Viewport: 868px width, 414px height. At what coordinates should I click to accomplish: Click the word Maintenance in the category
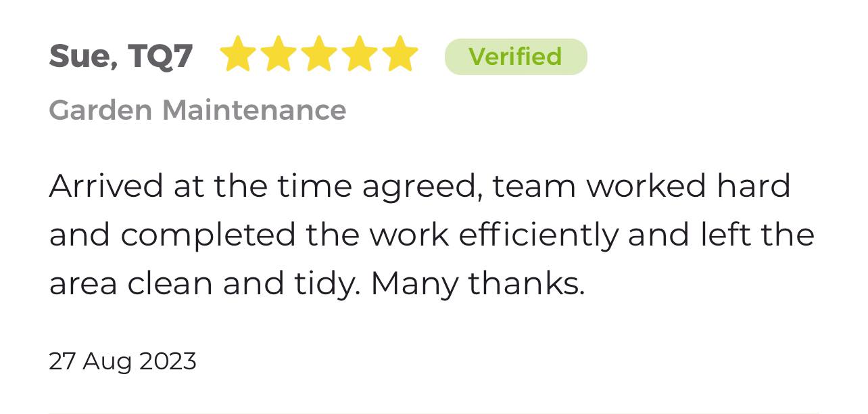(x=254, y=110)
